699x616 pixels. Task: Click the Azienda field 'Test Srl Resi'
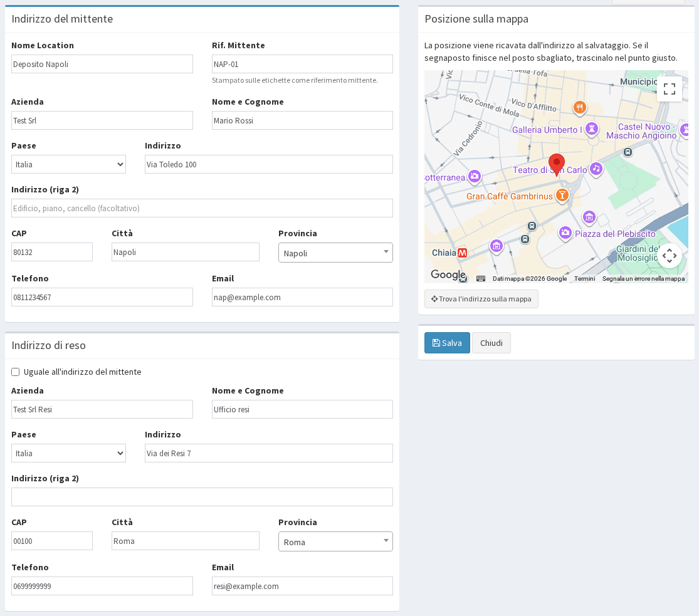[x=102, y=409]
